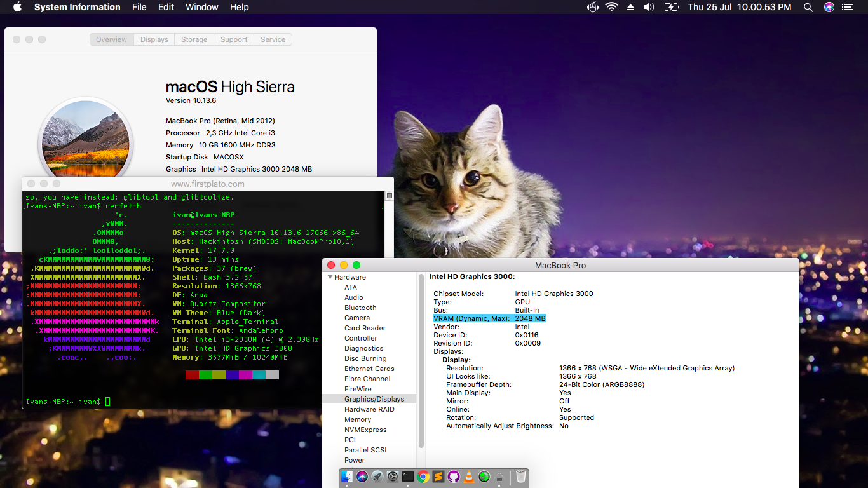This screenshot has width=868, height=488.
Task: Switch to the Storage tab
Action: 194,39
